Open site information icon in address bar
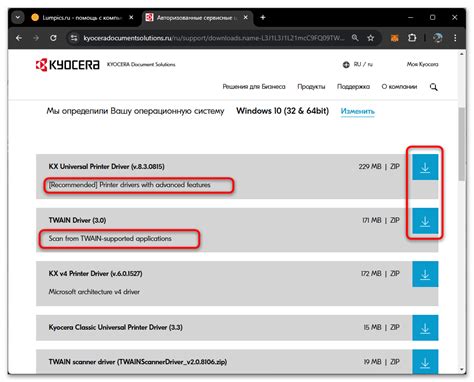 (x=74, y=38)
